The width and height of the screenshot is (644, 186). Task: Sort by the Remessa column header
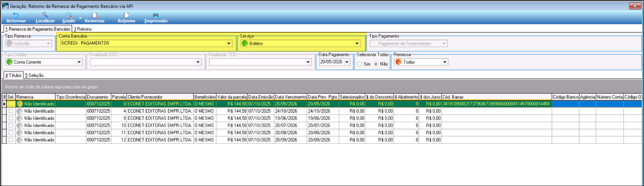35,97
